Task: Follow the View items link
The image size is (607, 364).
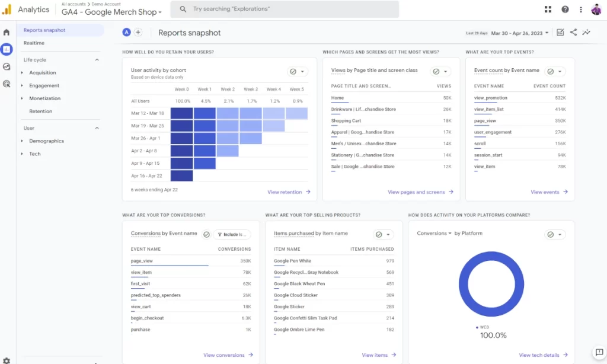Action: (x=379, y=355)
